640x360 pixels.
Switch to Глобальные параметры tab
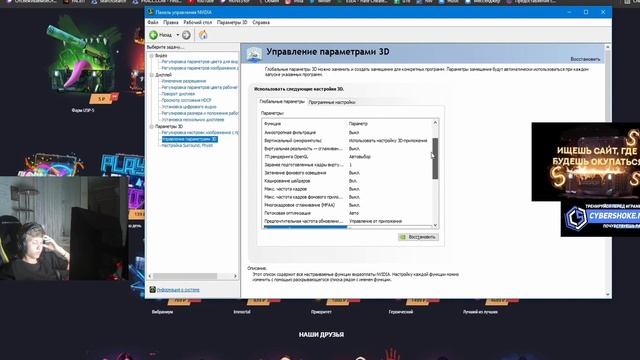click(282, 101)
